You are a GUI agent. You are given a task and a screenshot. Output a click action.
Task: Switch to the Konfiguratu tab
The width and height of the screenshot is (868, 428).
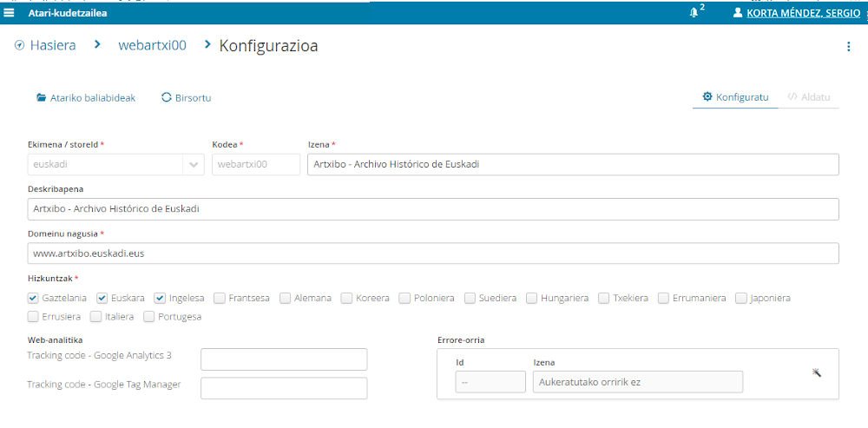click(735, 97)
